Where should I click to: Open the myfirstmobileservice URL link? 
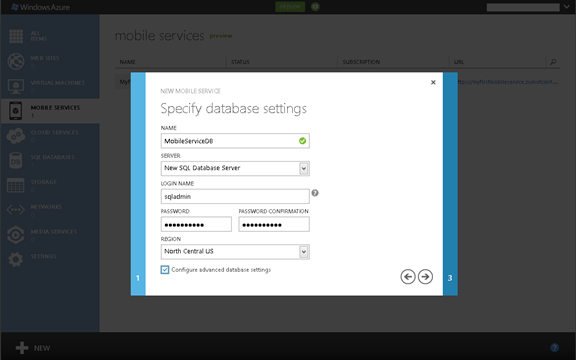tap(508, 82)
